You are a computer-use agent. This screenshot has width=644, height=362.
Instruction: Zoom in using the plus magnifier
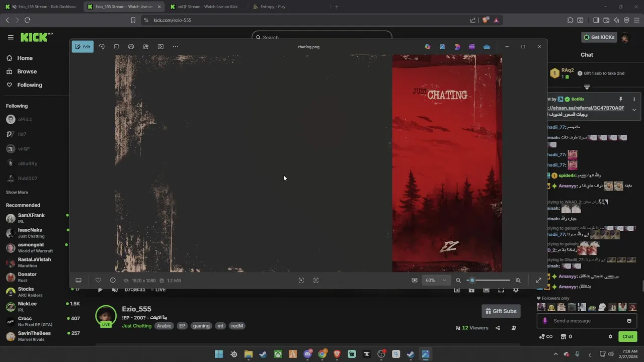pyautogui.click(x=518, y=281)
